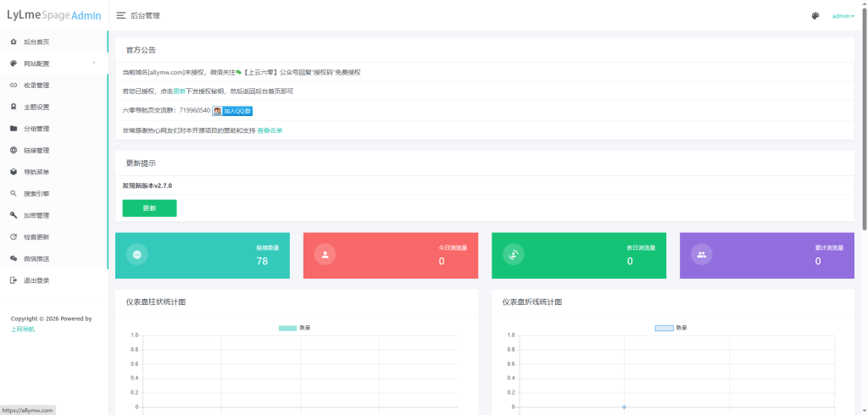Click the group icon on 累计浏览量 card
The height and width of the screenshot is (415, 868).
701,255
